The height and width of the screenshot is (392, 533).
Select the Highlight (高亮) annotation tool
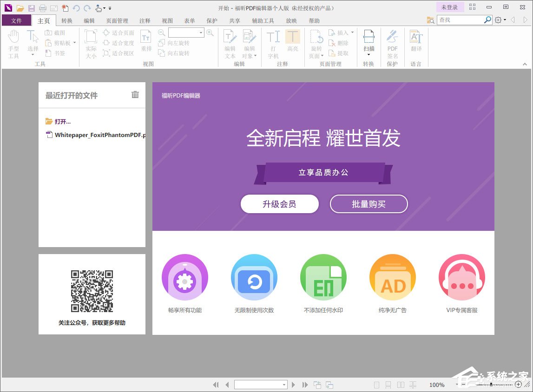294,37
